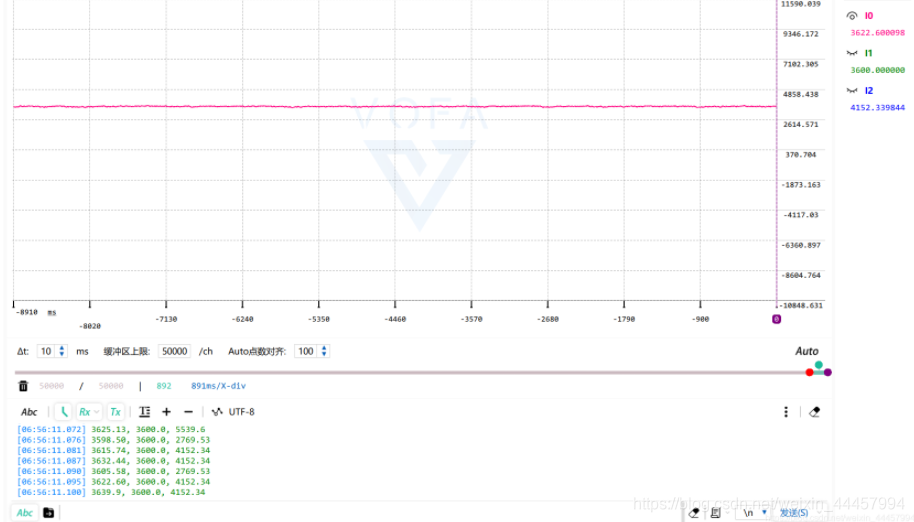
Task: Clear console log with upper eraser
Action: (815, 412)
